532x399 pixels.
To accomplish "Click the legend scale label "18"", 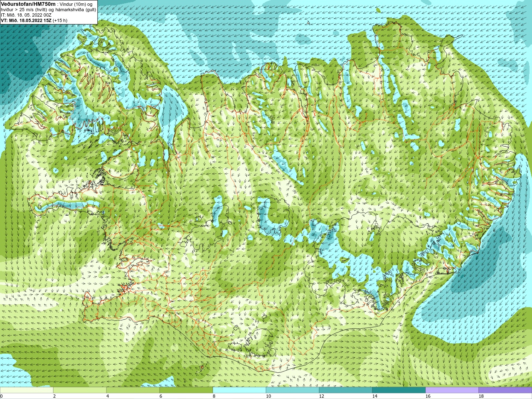I will pos(481,397).
